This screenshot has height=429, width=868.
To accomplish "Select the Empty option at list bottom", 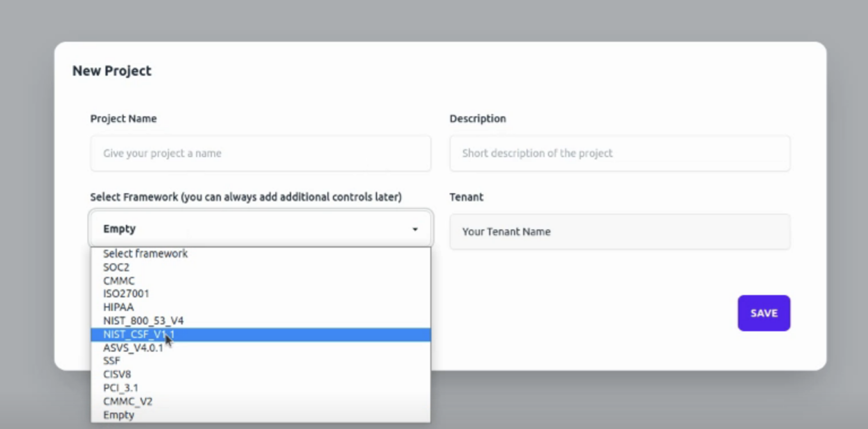I will coord(260,415).
